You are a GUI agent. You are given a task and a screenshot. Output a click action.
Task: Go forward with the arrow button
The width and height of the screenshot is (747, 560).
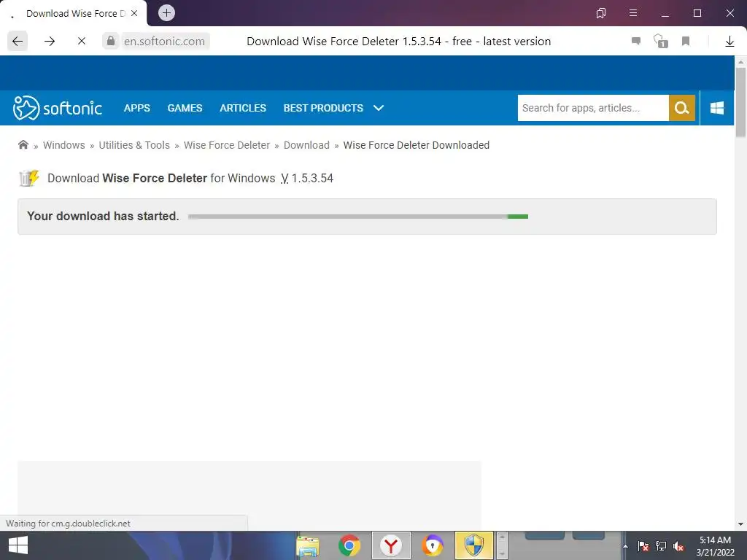tap(50, 42)
